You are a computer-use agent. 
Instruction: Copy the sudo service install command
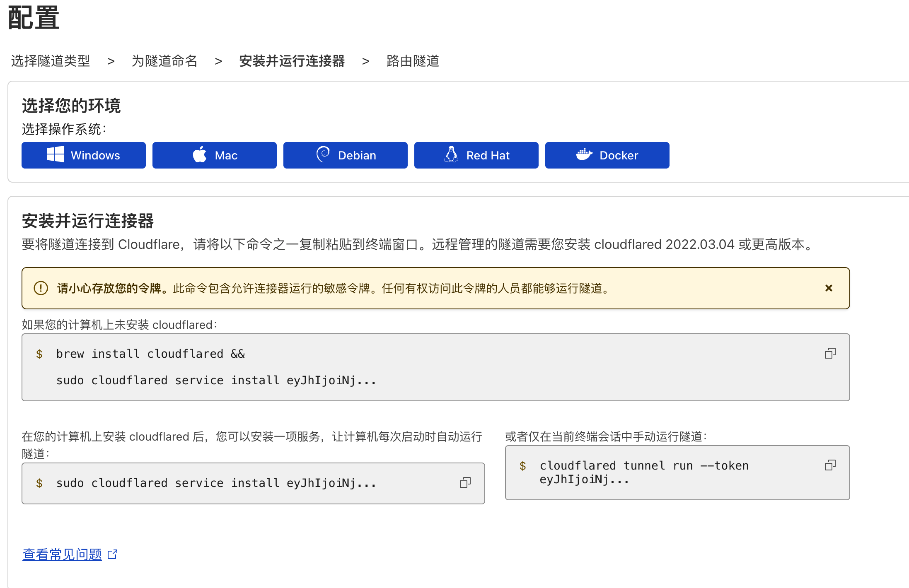[x=465, y=482]
